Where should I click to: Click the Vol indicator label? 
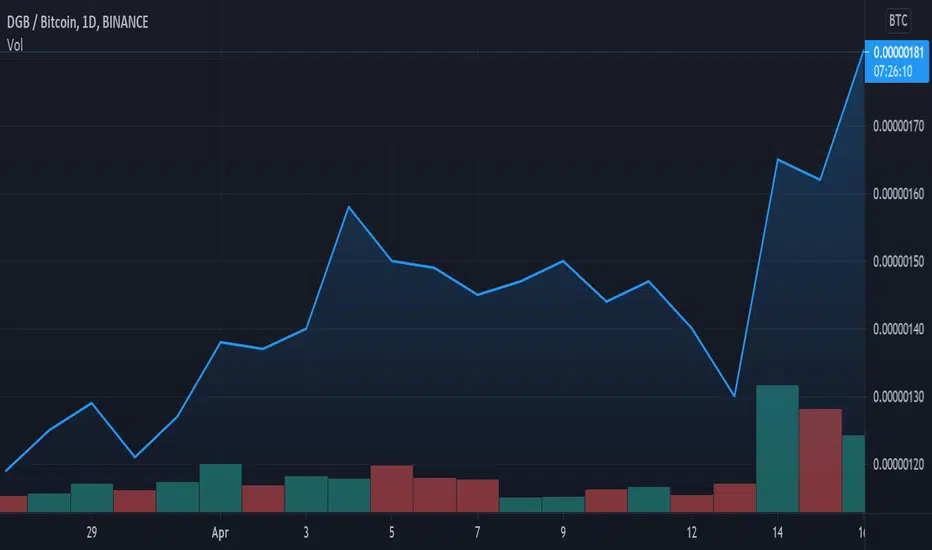(15, 45)
